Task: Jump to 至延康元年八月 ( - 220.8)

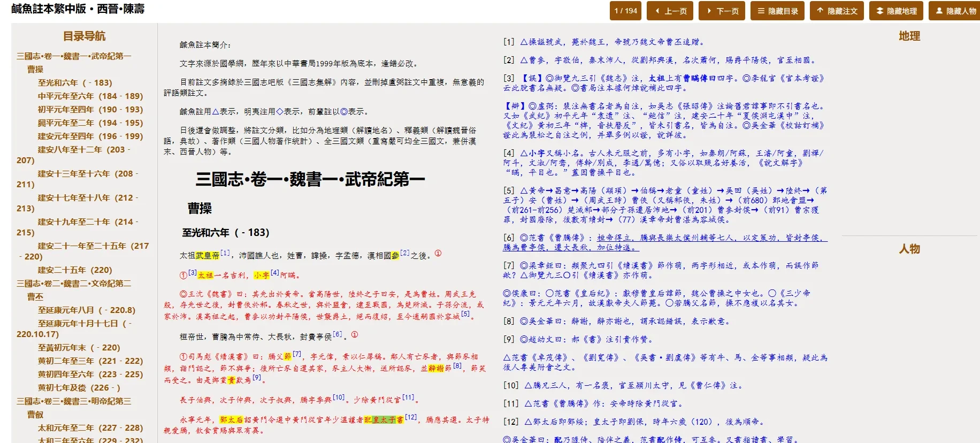Action: [x=87, y=310]
